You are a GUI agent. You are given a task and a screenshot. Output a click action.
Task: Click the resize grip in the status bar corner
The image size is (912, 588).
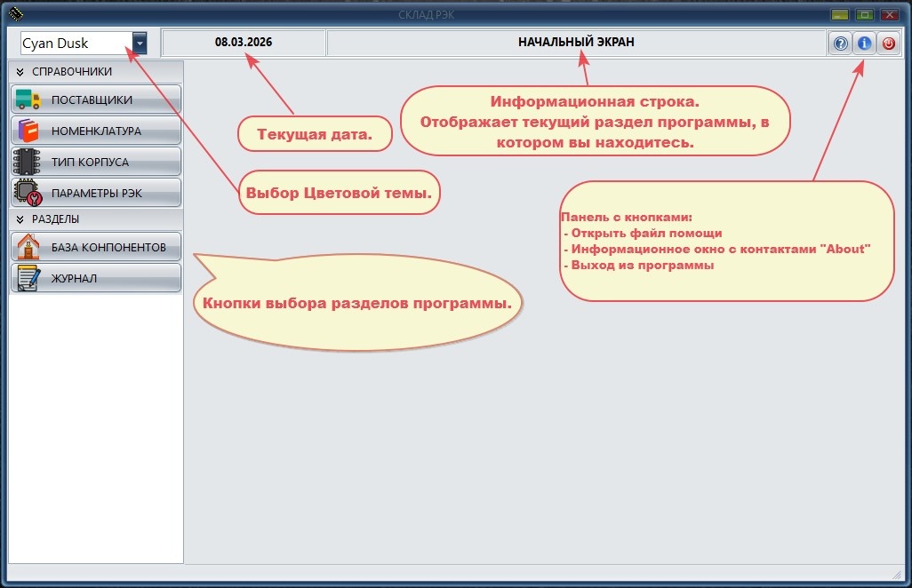click(x=896, y=574)
